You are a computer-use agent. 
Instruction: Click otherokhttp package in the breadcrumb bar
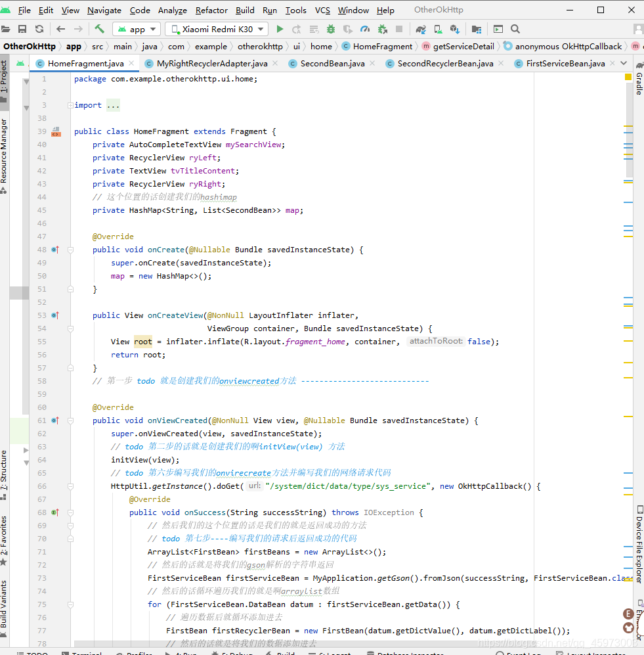click(260, 47)
